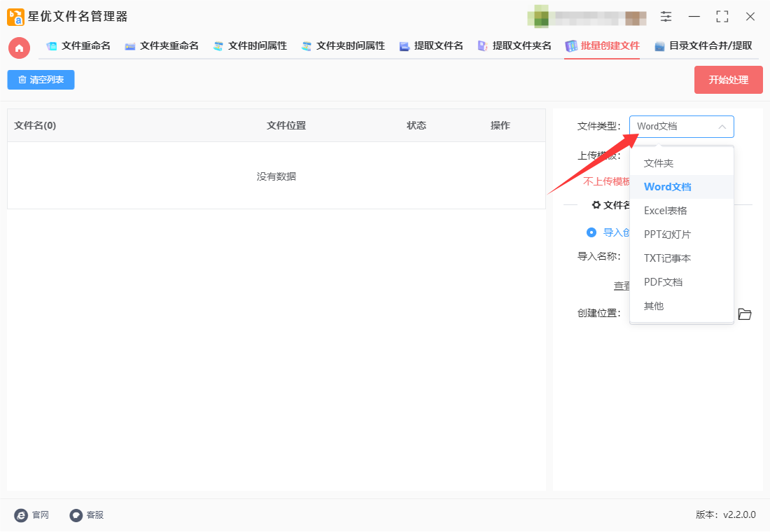The height and width of the screenshot is (532, 770).
Task: Click the 文件类型 label
Action: [x=598, y=126]
